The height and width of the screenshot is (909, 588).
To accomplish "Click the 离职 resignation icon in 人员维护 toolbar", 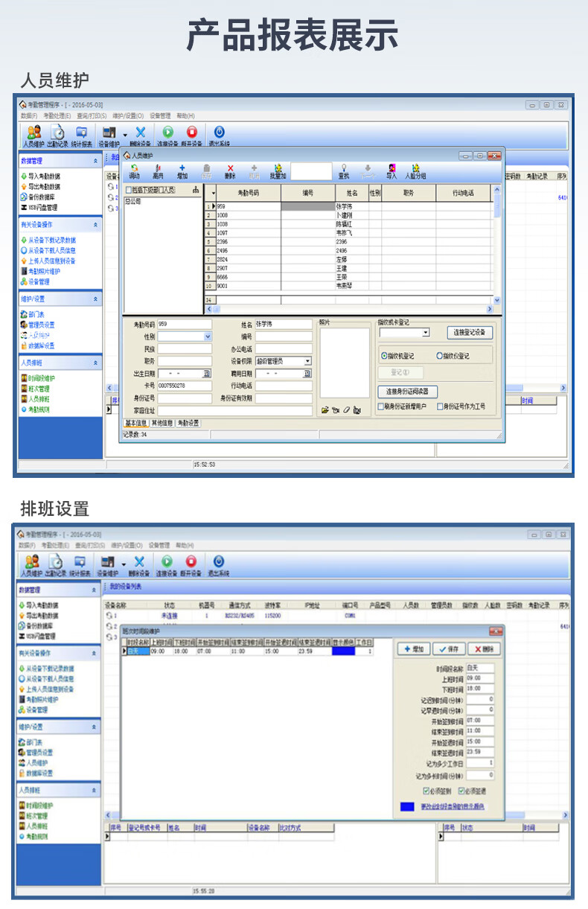I will coord(158,170).
